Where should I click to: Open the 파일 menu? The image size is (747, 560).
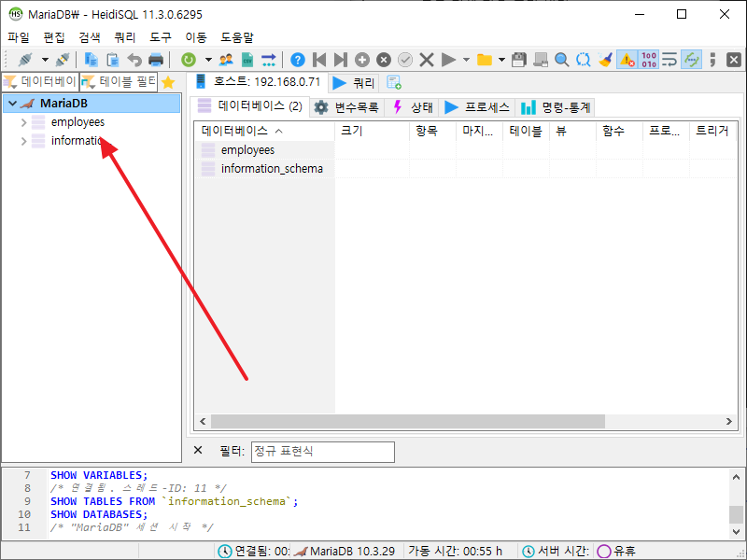pos(19,37)
